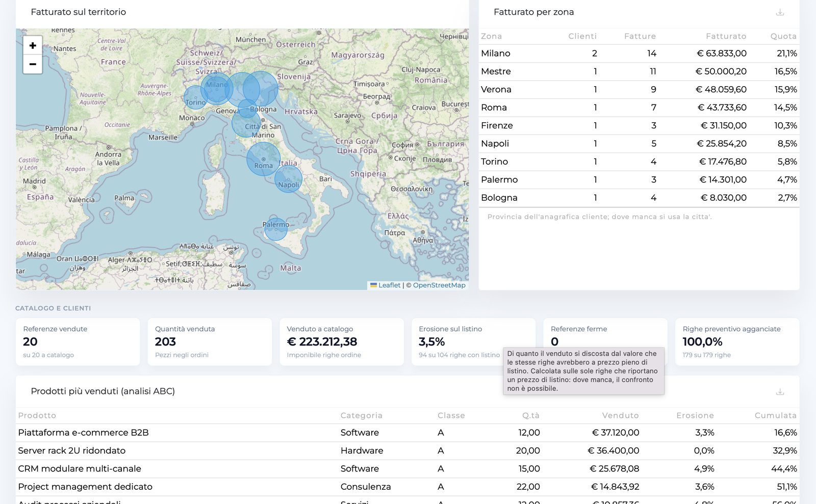
Task: Select the Bologna row in zone table
Action: 639,198
